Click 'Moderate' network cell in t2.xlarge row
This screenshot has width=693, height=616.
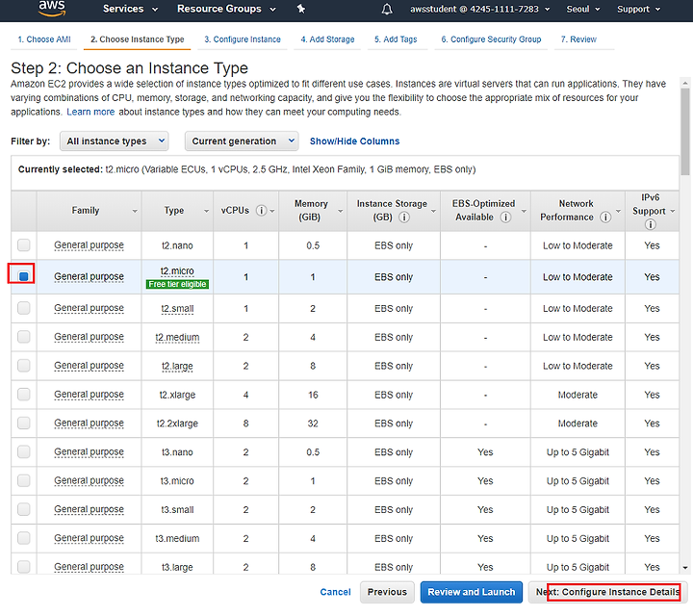tap(577, 395)
